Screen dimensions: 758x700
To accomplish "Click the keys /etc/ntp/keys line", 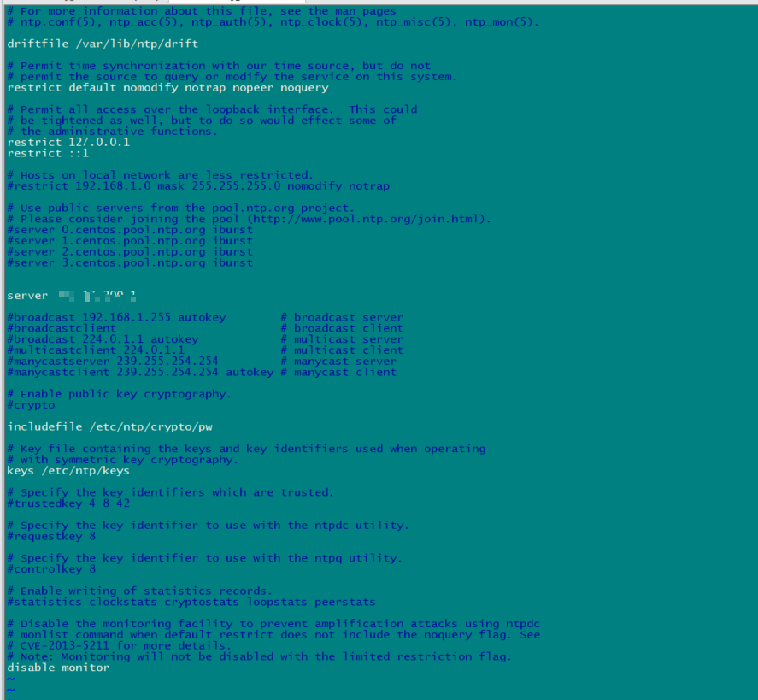I will click(x=68, y=470).
